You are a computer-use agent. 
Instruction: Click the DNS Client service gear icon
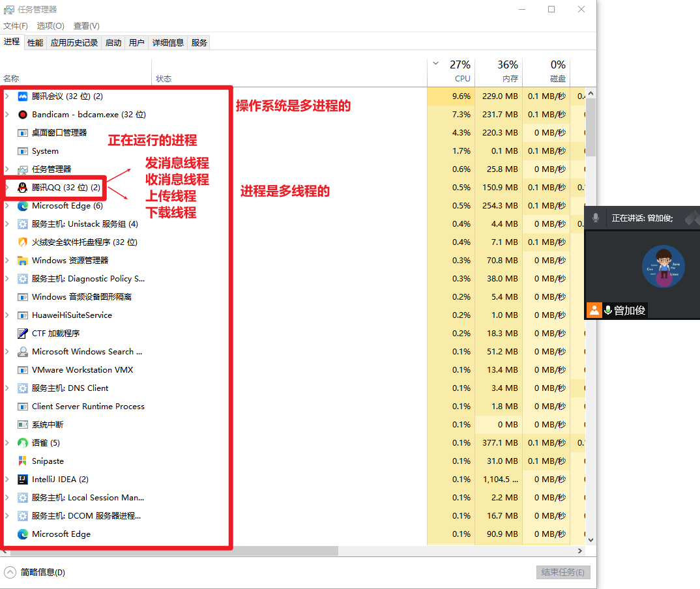click(22, 388)
